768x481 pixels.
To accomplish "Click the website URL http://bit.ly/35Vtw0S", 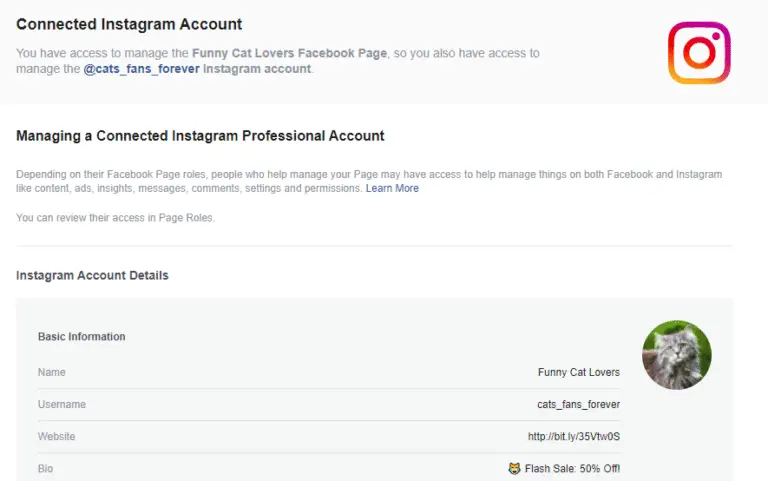I will point(574,436).
